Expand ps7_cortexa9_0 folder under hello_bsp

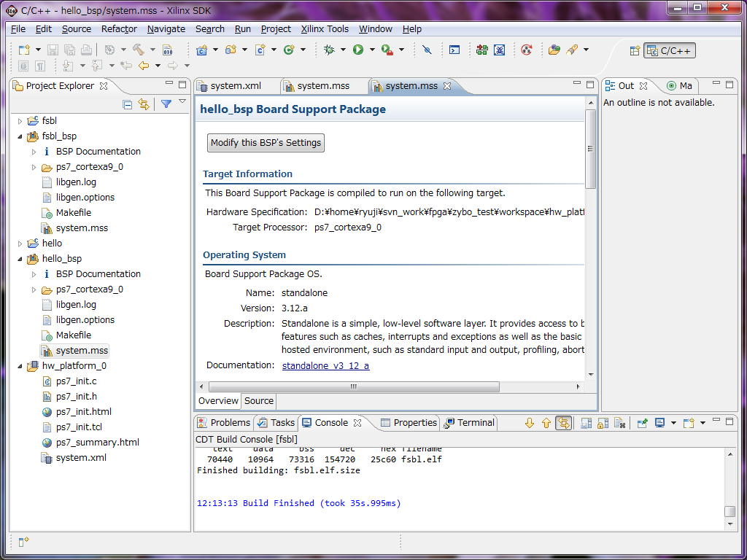[34, 289]
